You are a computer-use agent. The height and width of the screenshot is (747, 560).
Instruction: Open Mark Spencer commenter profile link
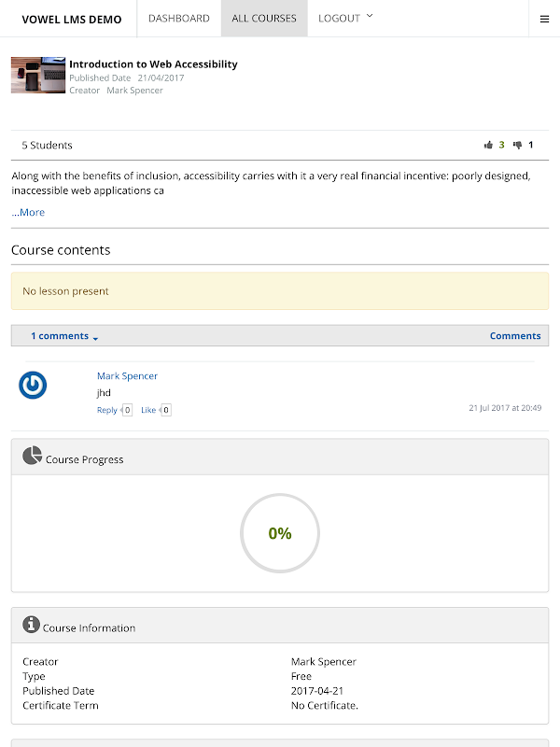click(127, 376)
